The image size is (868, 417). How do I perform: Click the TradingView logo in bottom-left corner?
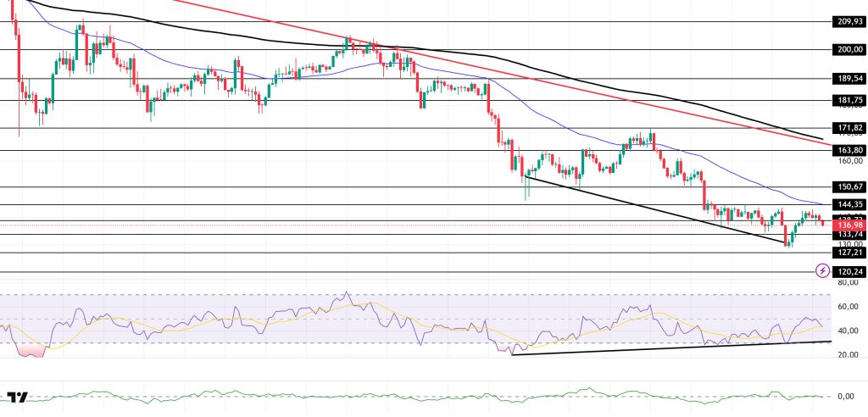coord(17,398)
